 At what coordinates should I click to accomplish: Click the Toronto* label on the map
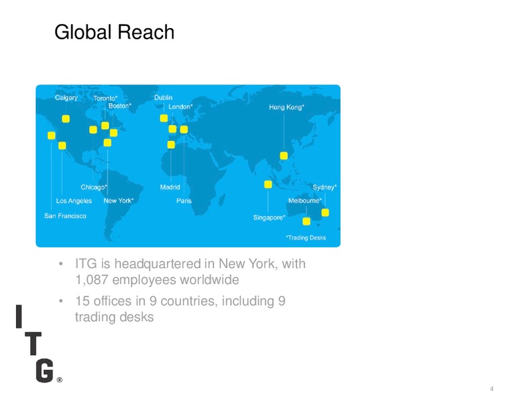[x=105, y=98]
